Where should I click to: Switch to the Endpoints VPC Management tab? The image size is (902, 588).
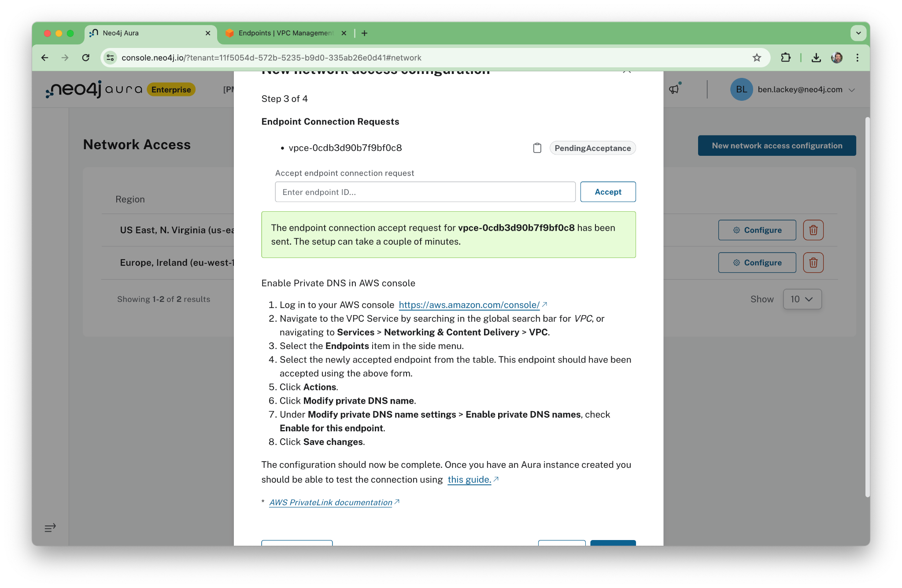(x=286, y=33)
